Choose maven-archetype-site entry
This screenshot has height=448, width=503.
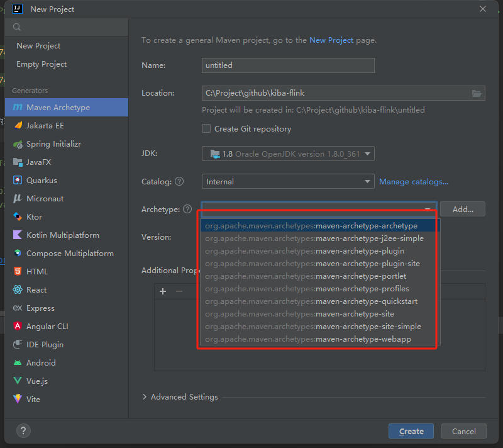[320, 314]
